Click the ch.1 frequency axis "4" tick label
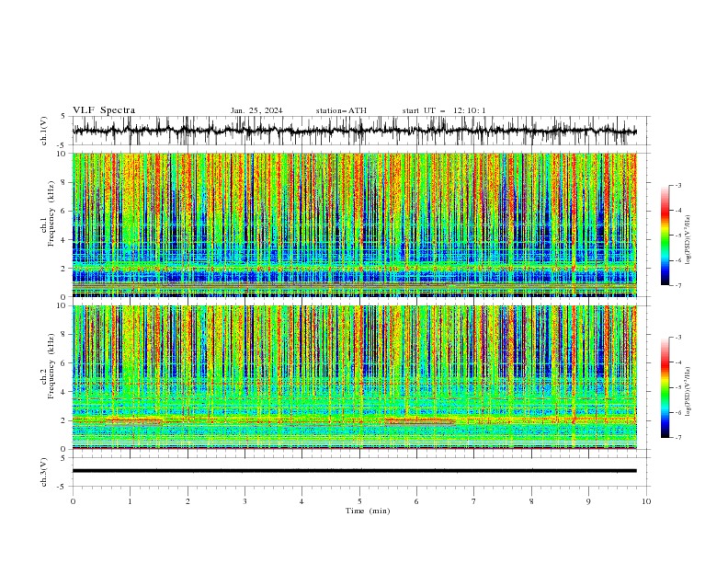Image resolution: width=728 pixels, height=563 pixels. [65, 240]
